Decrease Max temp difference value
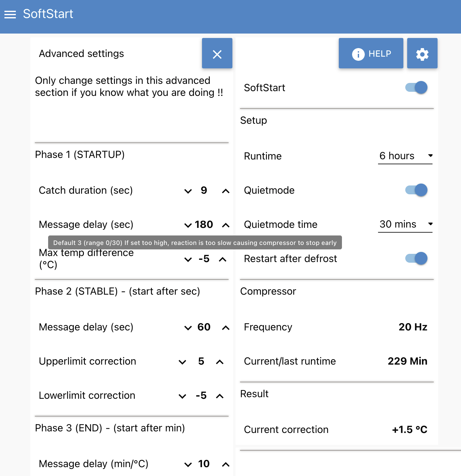This screenshot has height=476, width=461. pyautogui.click(x=188, y=259)
